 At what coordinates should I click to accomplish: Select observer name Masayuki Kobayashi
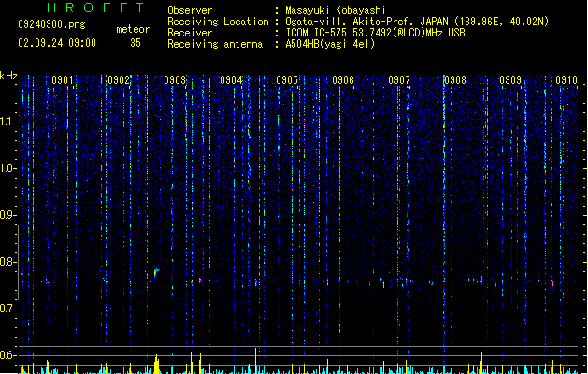336,10
